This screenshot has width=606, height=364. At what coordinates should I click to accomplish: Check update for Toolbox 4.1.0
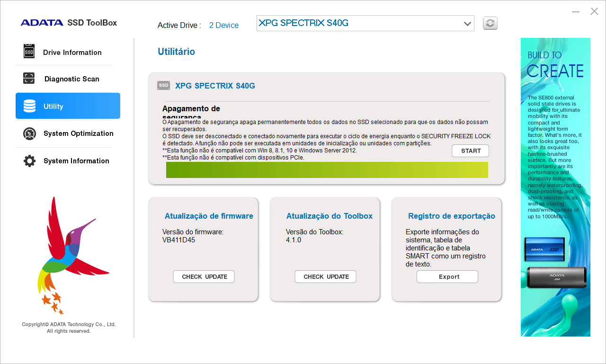[x=325, y=277]
